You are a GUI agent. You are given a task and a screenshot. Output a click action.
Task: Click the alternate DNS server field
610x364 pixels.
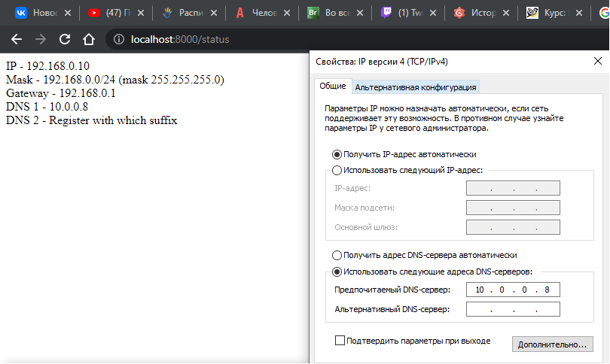(513, 309)
